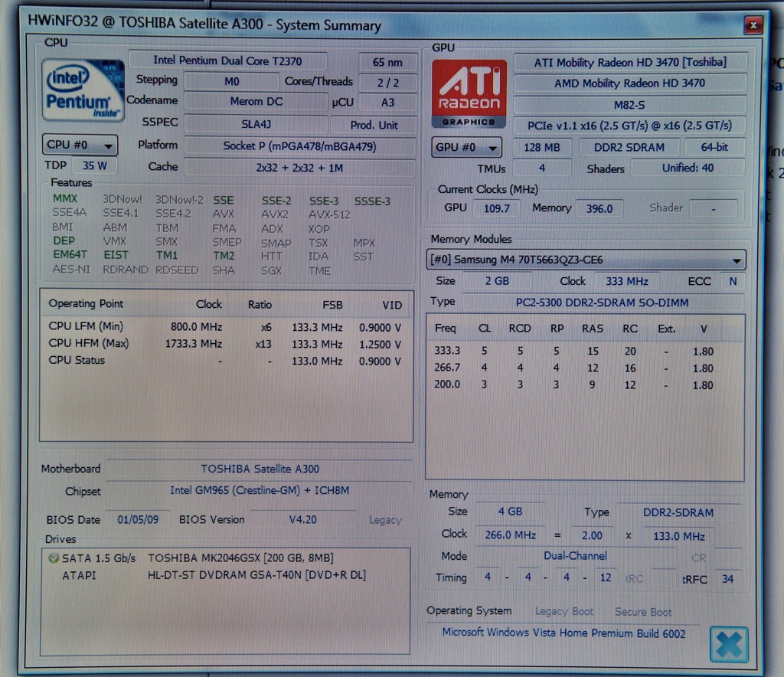Click the Shaders value Unified: 40
The height and width of the screenshot is (677, 784).
click(x=688, y=168)
